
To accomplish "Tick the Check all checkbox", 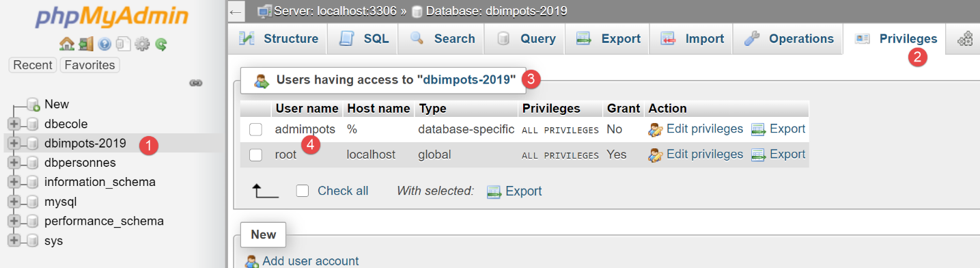I will [x=303, y=191].
